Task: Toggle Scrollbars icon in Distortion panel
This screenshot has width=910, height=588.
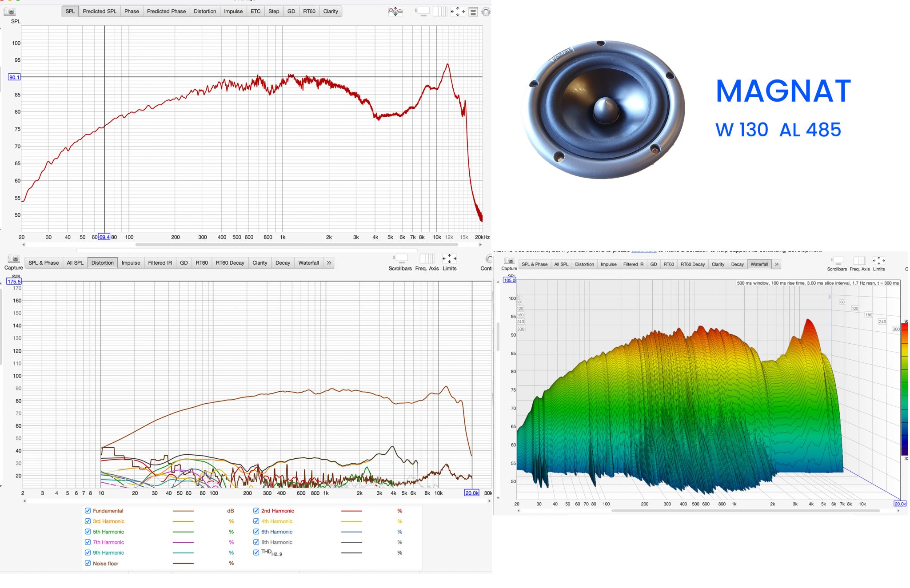Action: [400, 258]
